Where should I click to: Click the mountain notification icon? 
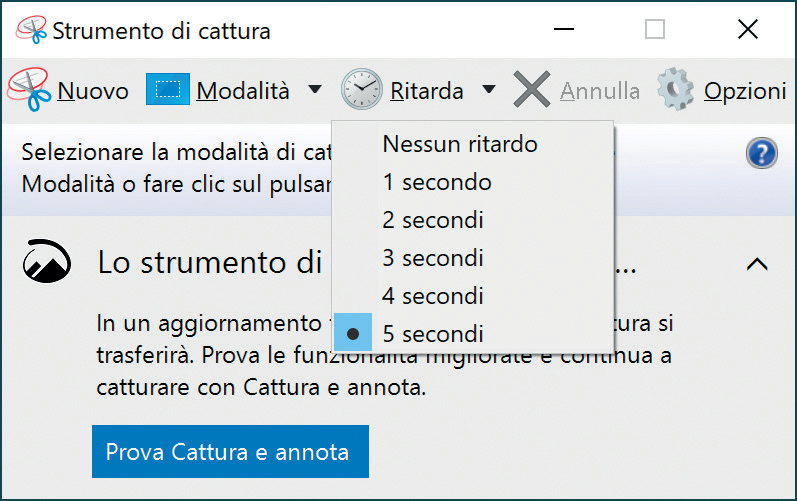click(47, 261)
